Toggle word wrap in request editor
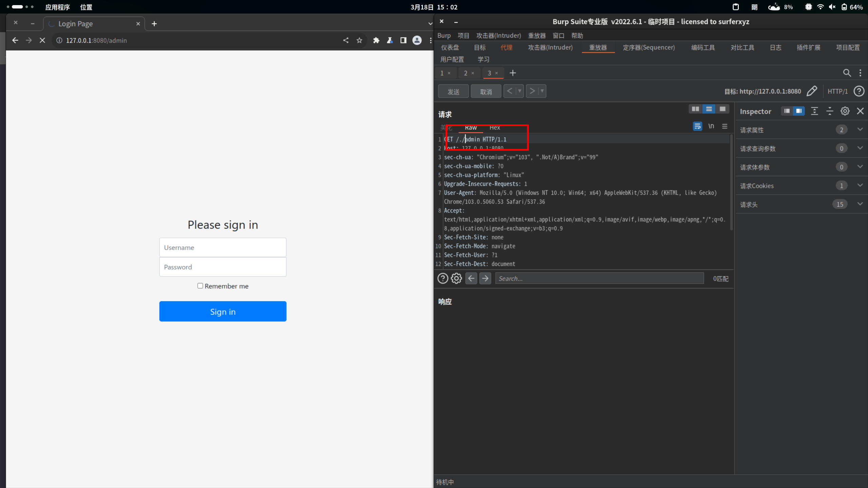The height and width of the screenshot is (488, 868). (697, 126)
